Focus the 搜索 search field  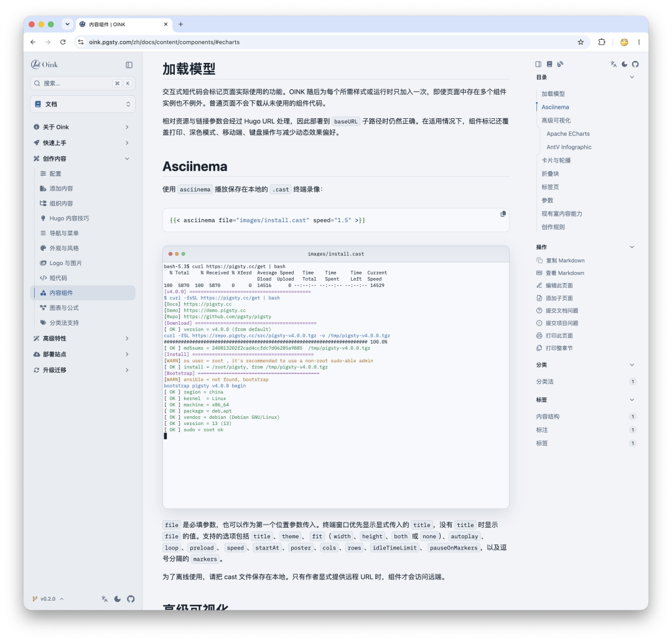click(x=83, y=83)
